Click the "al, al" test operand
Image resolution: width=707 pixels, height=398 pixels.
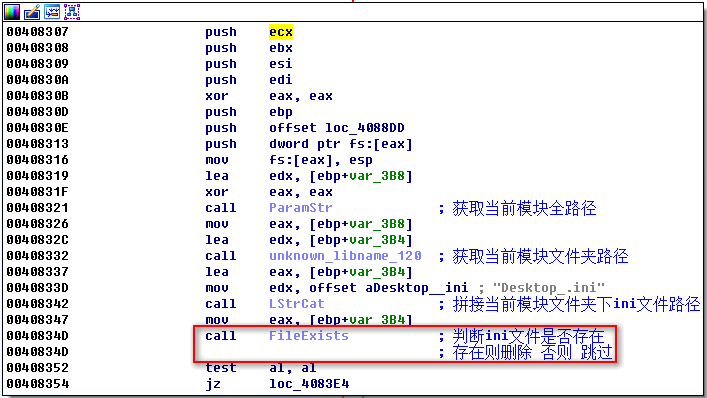293,368
